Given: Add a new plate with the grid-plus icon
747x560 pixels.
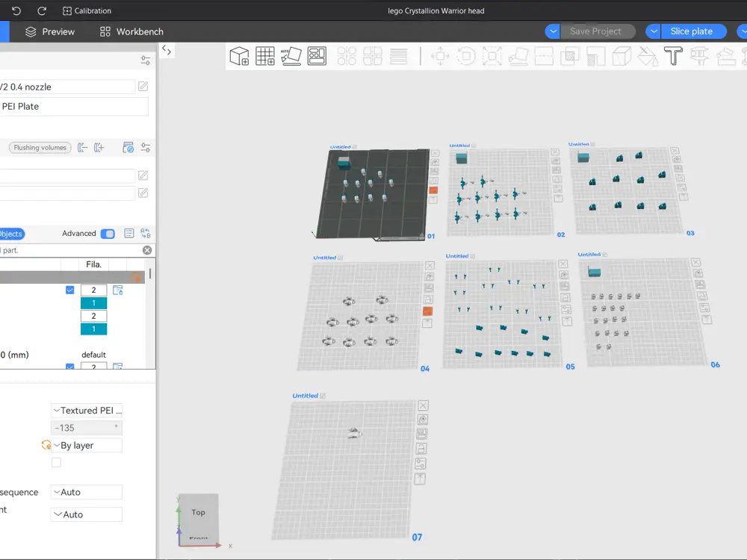Looking at the screenshot, I should coord(265,56).
